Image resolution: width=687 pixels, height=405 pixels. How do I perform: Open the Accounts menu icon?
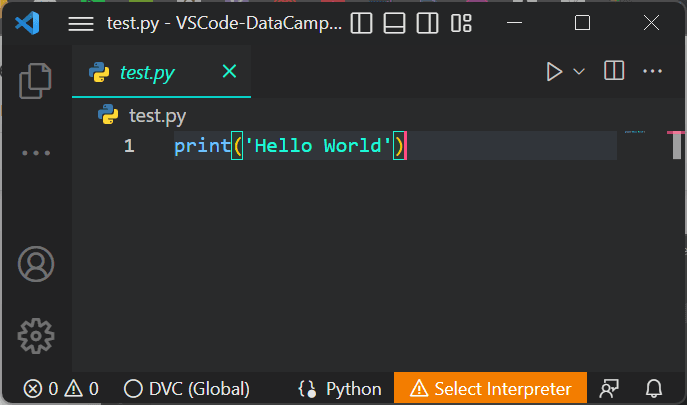click(x=36, y=264)
